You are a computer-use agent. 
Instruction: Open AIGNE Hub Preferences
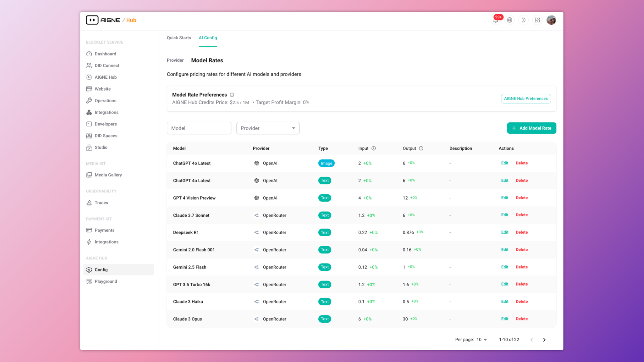(526, 99)
